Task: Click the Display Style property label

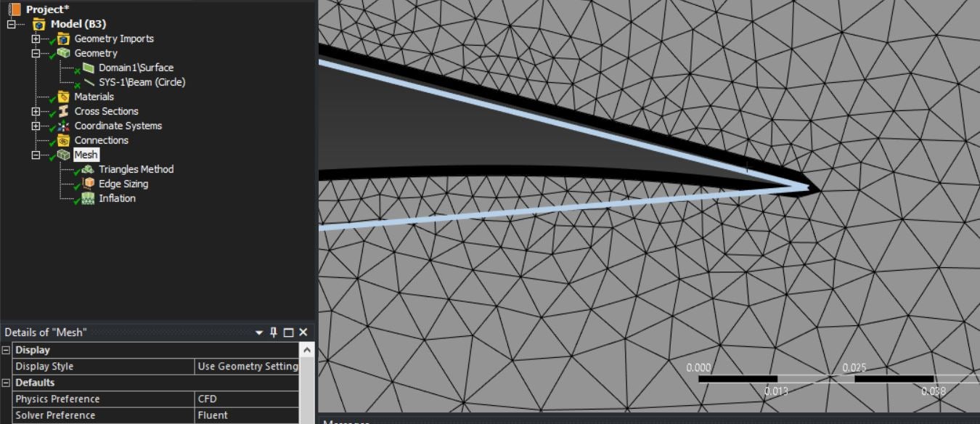Action: [44, 367]
